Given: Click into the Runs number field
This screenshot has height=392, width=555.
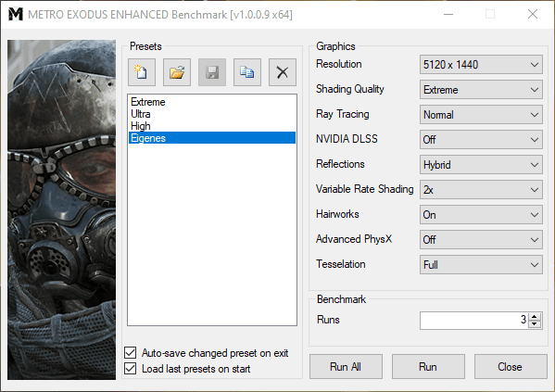Looking at the screenshot, I should pyautogui.click(x=473, y=321).
